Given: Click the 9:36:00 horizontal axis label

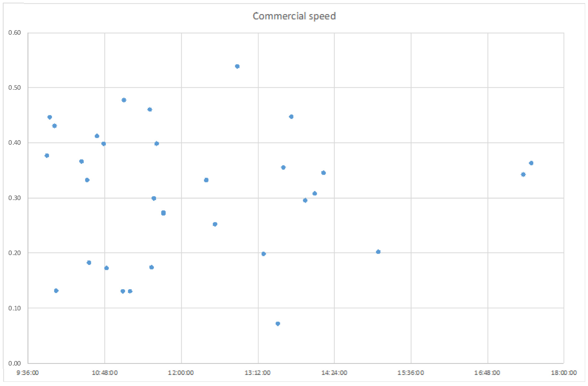Looking at the screenshot, I should pos(28,373).
